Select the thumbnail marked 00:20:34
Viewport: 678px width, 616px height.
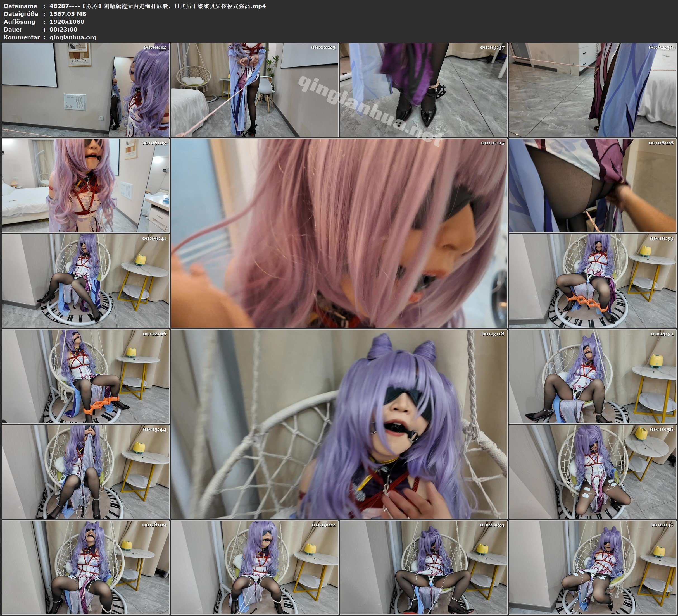(x=424, y=567)
